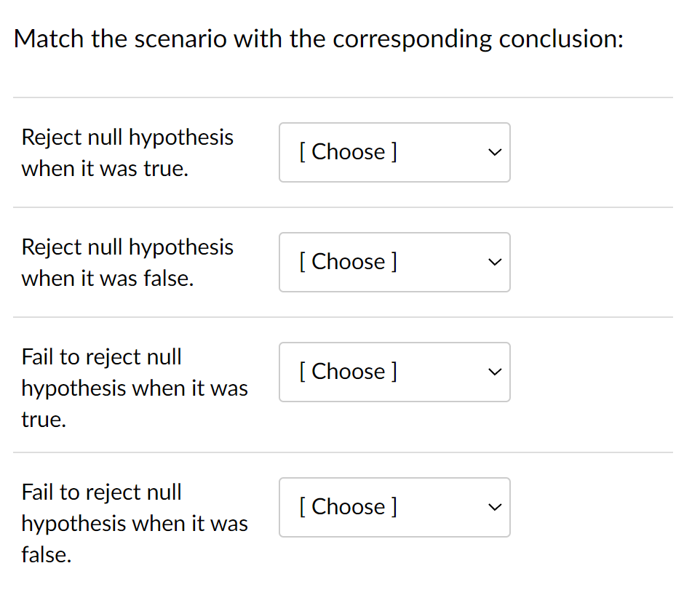This screenshot has height=595, width=700.
Task: Select the '[ Choose ]' text in the third dropdown
Action: coord(348,371)
